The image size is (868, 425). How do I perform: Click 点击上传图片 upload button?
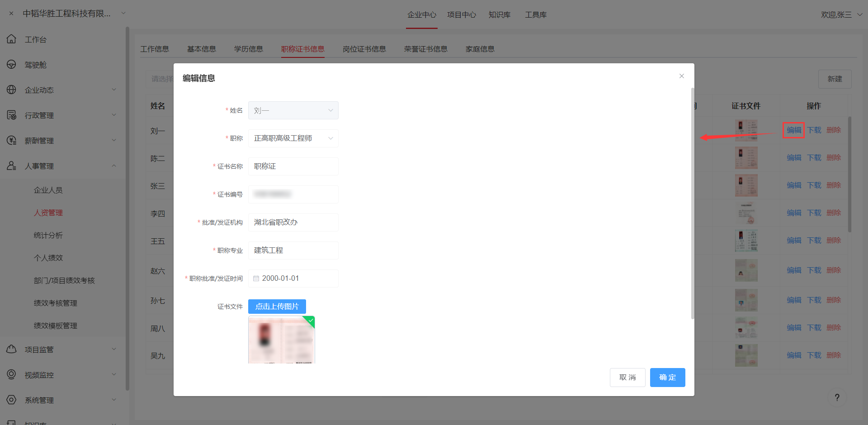tap(277, 307)
